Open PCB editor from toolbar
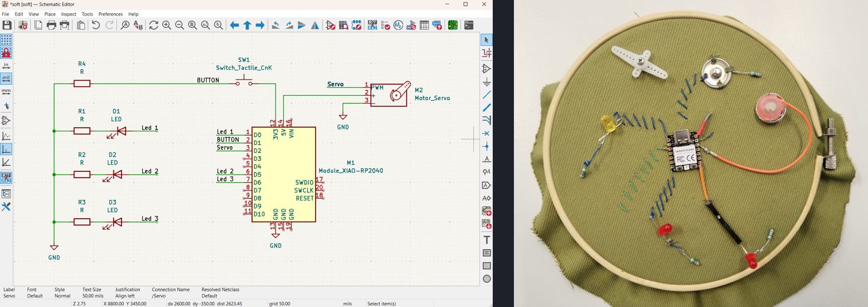 453,25
